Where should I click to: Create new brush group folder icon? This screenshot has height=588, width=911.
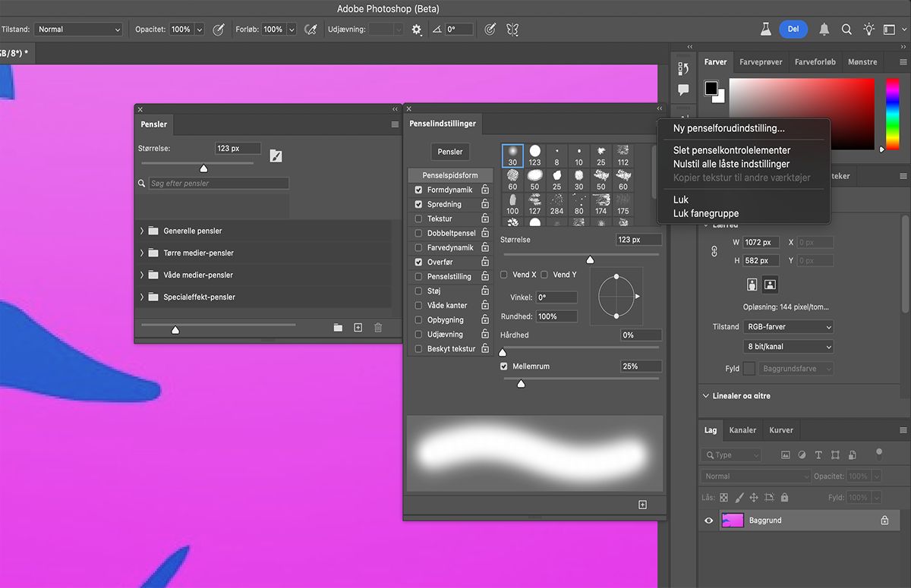coord(338,328)
